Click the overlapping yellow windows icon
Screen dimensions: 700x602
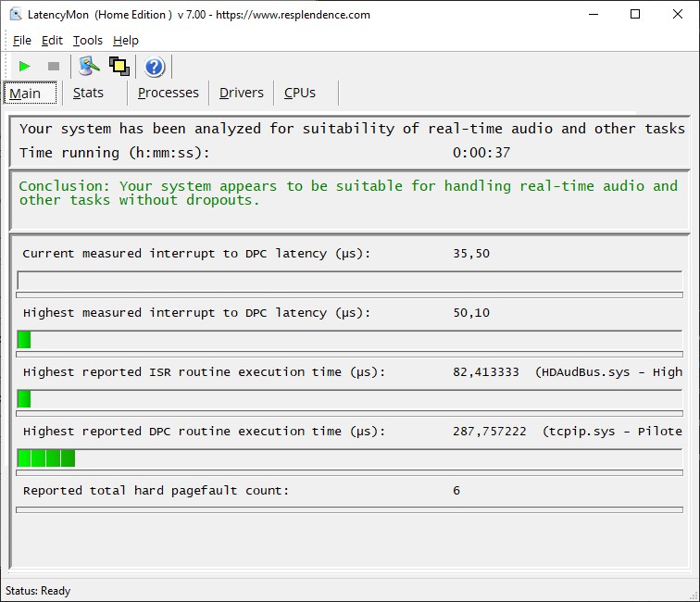pyautogui.click(x=119, y=67)
